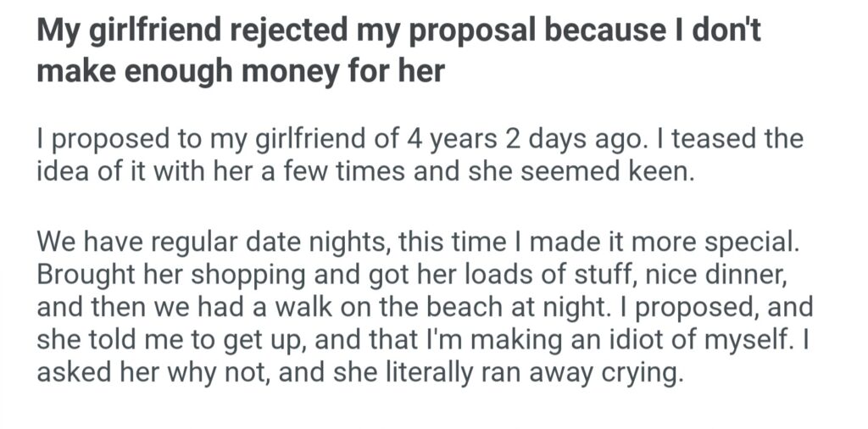Click the paragraph beginning "We have regular date nights"
Screen dimensions: 868x429
click(419, 306)
